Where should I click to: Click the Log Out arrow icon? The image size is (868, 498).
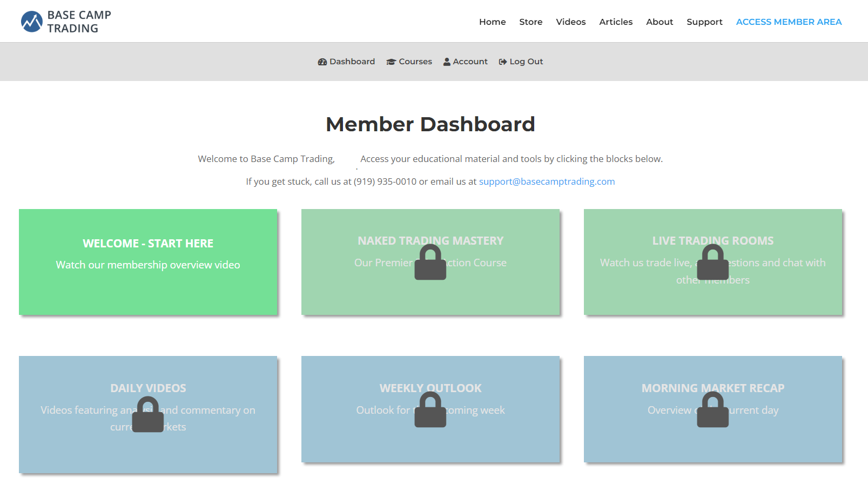(x=503, y=62)
